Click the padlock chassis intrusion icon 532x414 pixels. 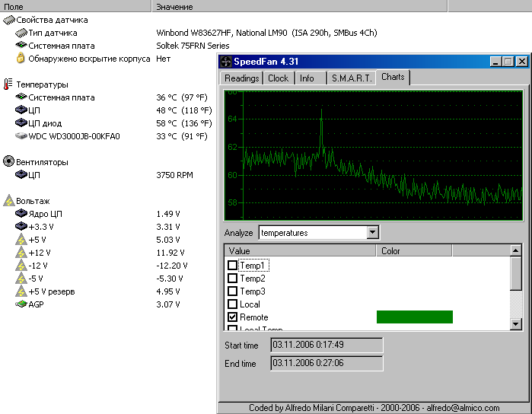pyautogui.click(x=21, y=59)
